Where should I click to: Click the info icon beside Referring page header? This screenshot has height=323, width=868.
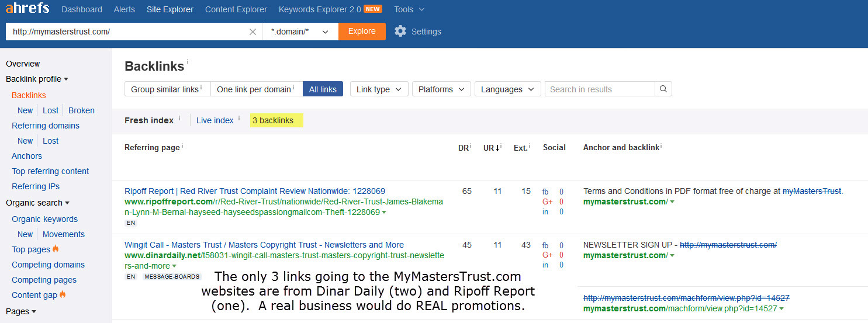(182, 146)
